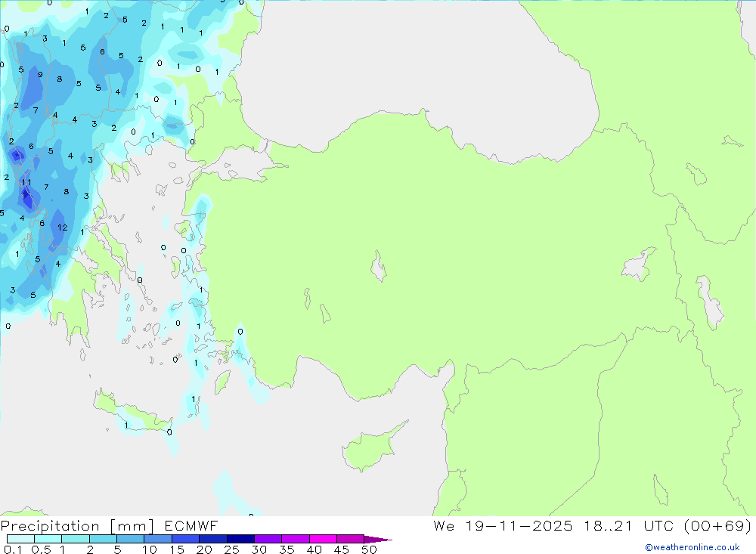The width and height of the screenshot is (756, 554).
Task: Select the lightest 0.1–0.5 mm legend swatch
Action: 20,539
